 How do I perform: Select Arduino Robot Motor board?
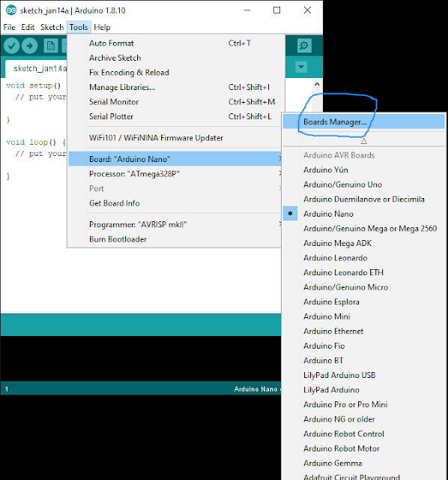pos(364,448)
